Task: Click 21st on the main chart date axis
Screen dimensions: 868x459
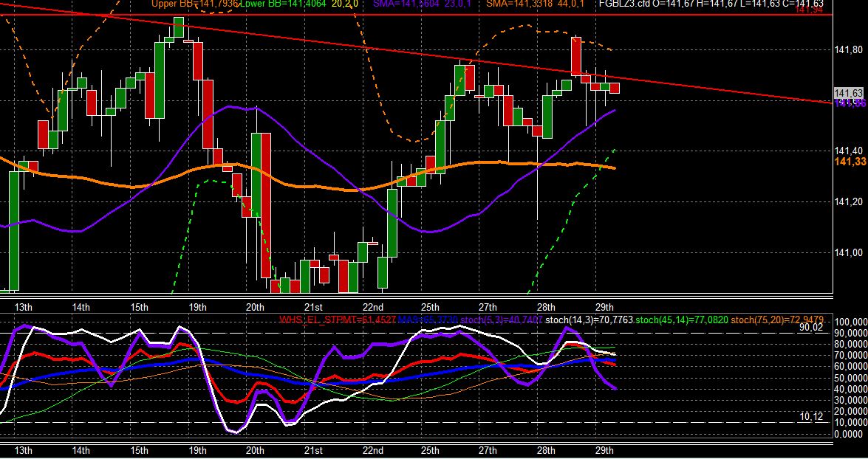Action: tap(313, 308)
